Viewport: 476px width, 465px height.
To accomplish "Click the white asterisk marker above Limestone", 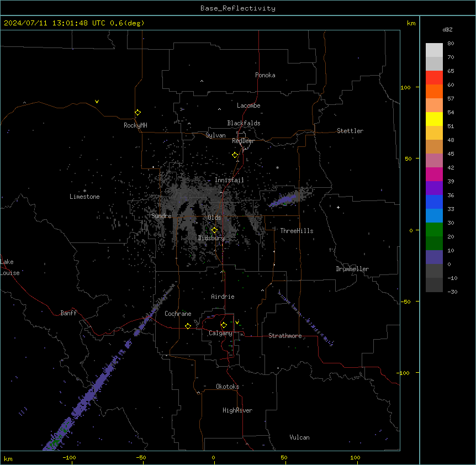I will tap(84, 191).
